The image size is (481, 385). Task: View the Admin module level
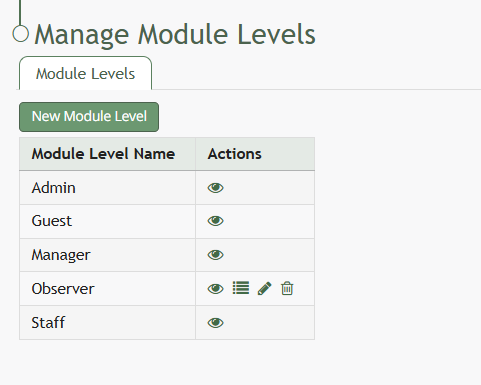tap(215, 188)
